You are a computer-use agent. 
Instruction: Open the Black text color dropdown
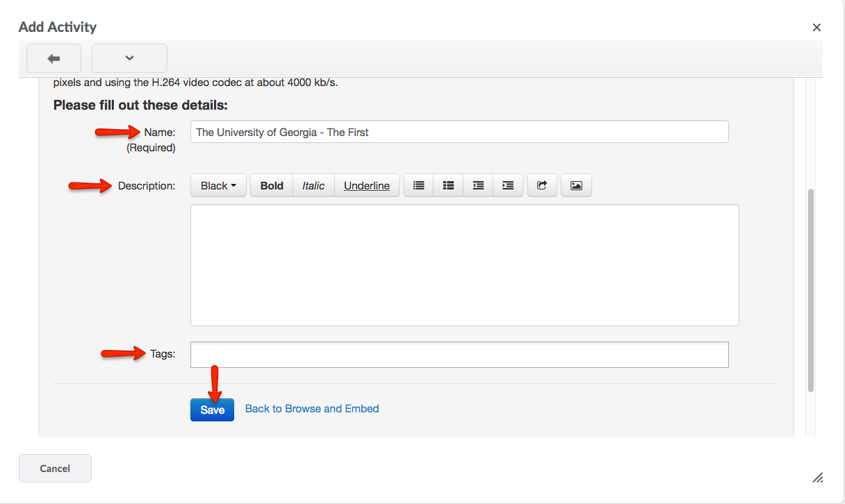218,185
